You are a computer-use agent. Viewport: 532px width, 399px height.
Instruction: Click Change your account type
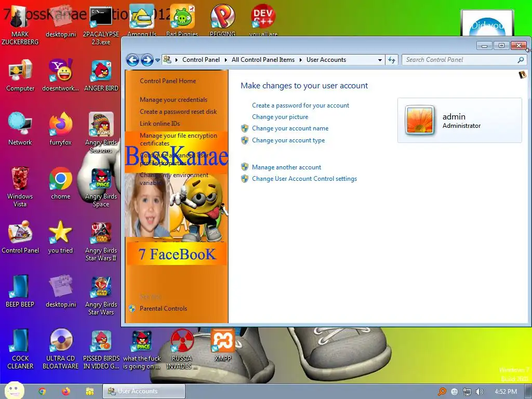[288, 140]
